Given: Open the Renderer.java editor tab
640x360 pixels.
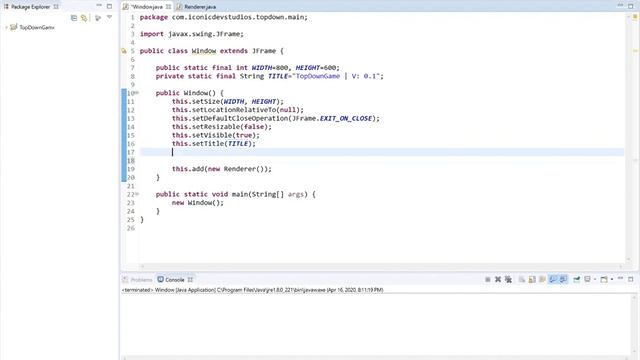Looking at the screenshot, I should 200,7.
